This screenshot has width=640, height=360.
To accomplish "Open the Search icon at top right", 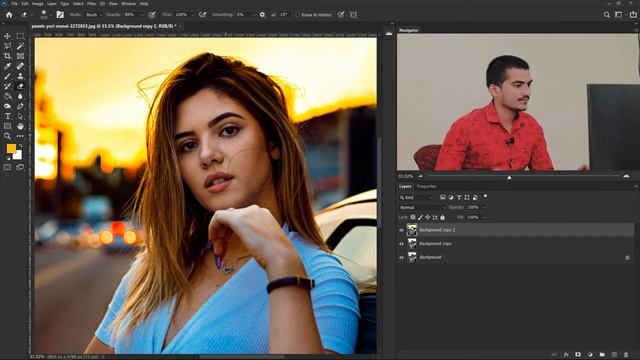I will tap(607, 15).
